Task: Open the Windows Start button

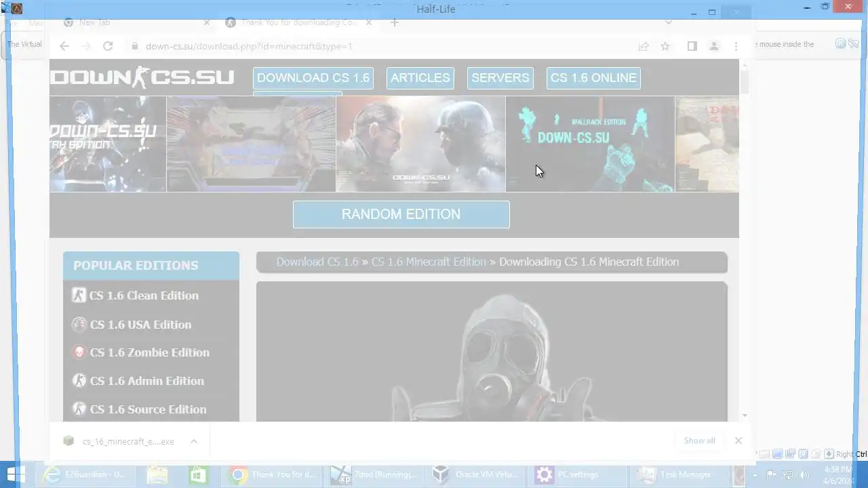Action: [16, 474]
